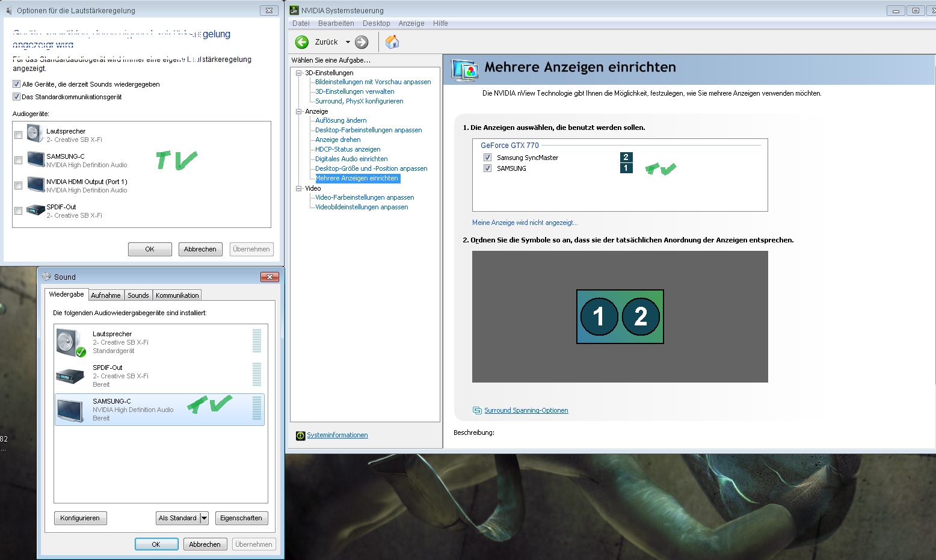Viewport: 936px width, 560px height.
Task: Click the NVIDIA Systemsteuerung title bar icon
Action: pyautogui.click(x=294, y=10)
